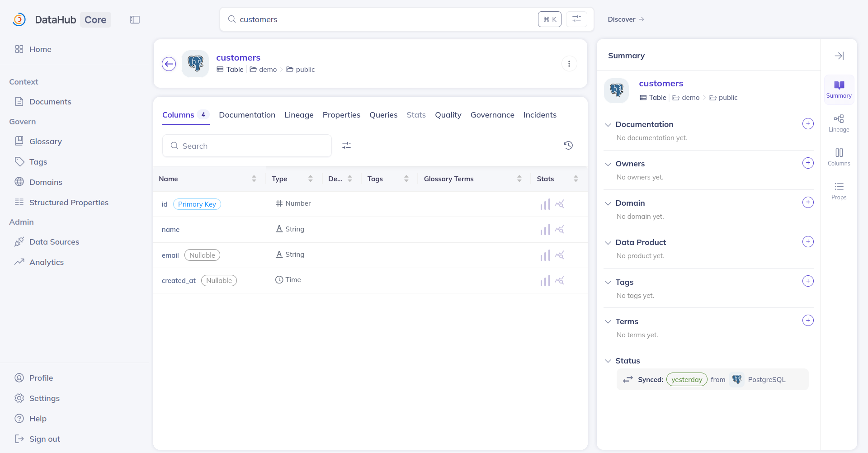Switch to the Incidents tab
The width and height of the screenshot is (868, 453).
click(540, 115)
